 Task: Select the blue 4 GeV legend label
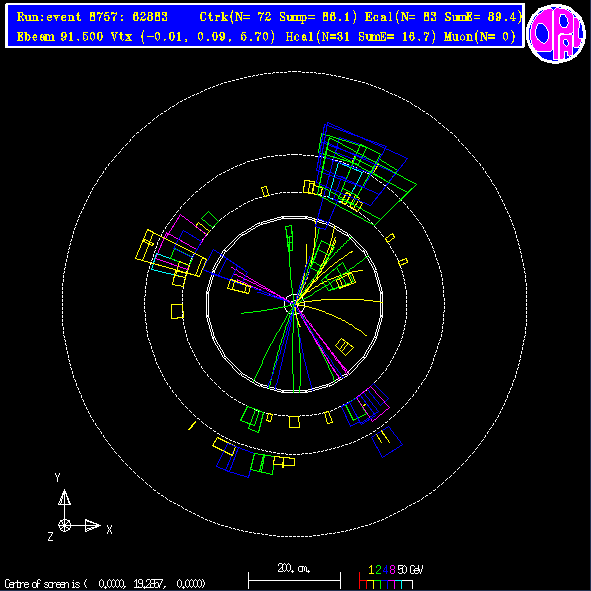point(385,570)
